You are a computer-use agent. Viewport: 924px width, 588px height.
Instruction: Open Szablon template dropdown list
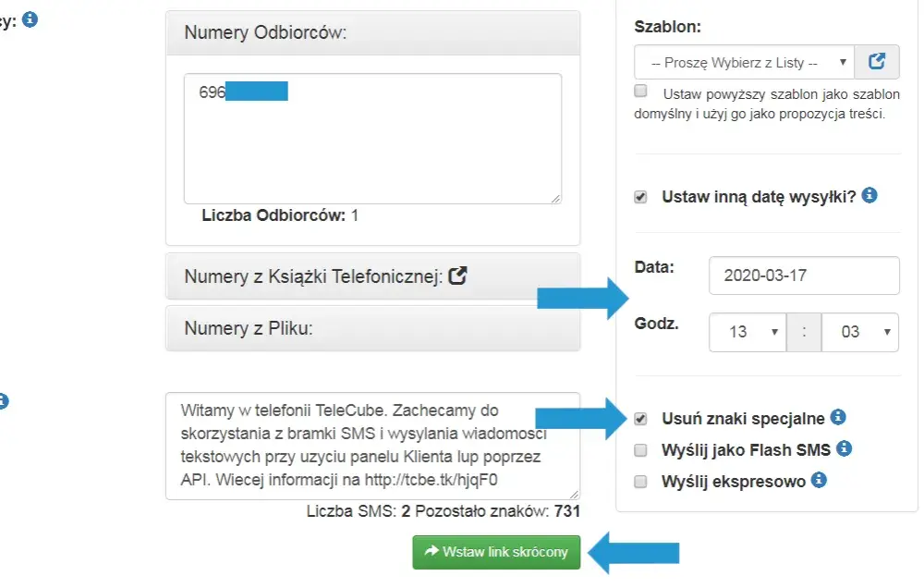[x=744, y=62]
